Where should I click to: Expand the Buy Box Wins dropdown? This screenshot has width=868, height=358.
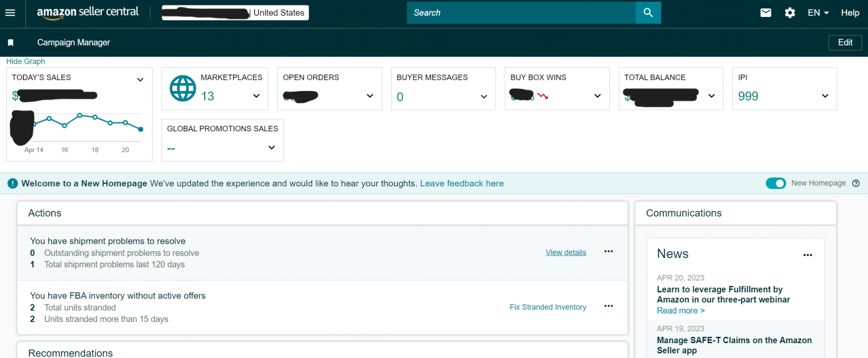(598, 96)
